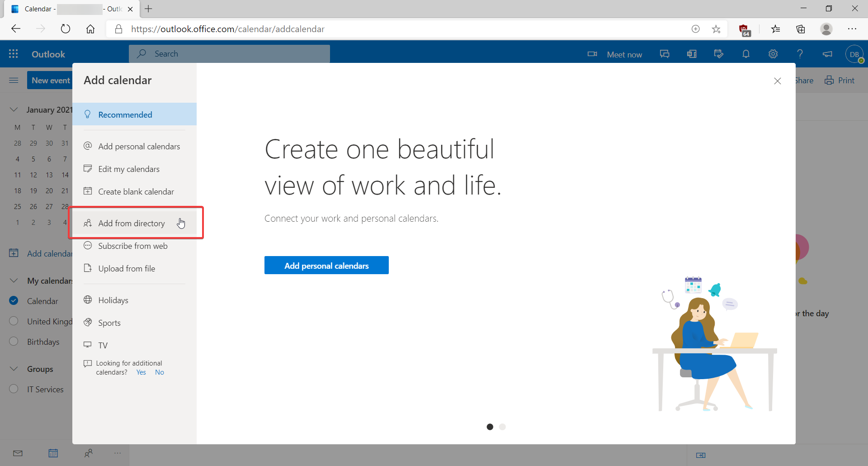Answer Yes to additional calendars question

(x=141, y=372)
